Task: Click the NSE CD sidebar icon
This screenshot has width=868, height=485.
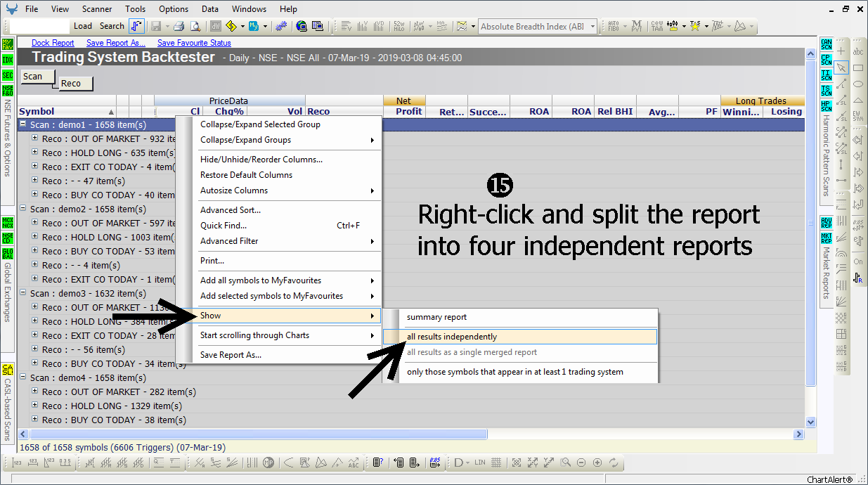Action: (8, 238)
